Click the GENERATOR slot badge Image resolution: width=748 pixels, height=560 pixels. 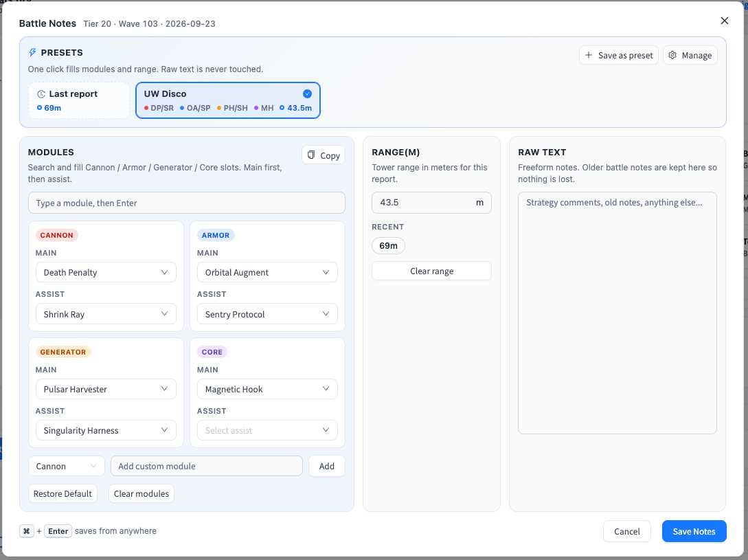(63, 352)
